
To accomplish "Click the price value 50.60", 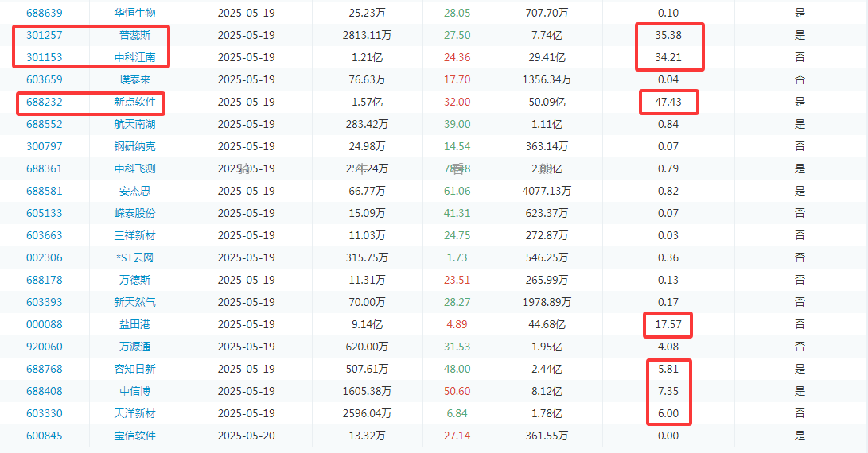I will (x=457, y=391).
